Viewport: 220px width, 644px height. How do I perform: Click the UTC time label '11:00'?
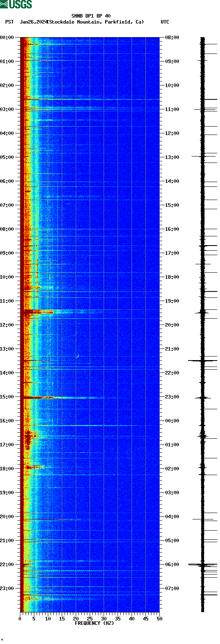click(x=172, y=109)
